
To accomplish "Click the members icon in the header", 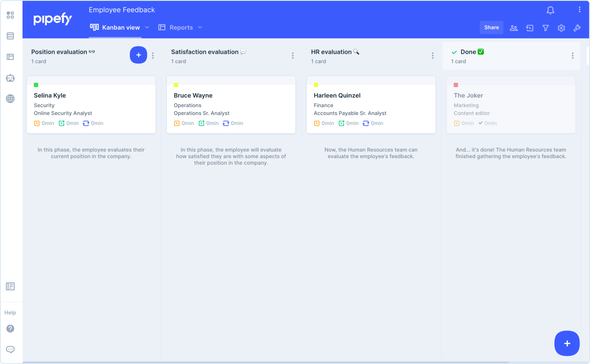I will (514, 28).
